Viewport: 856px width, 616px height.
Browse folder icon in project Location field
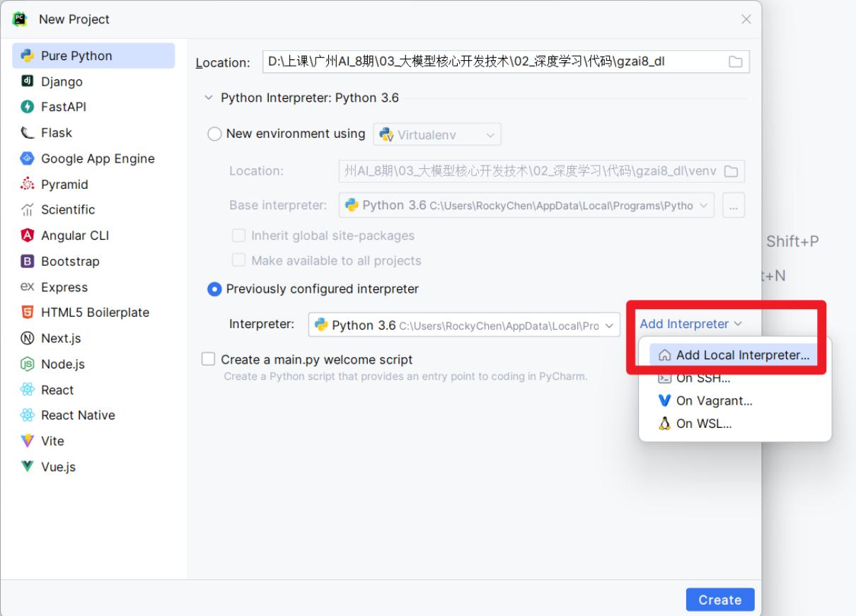click(x=735, y=62)
